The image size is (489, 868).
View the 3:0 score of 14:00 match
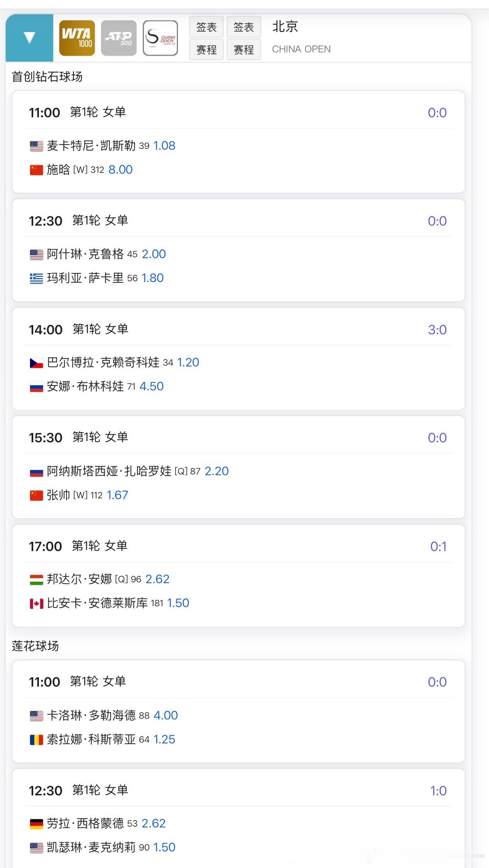(437, 330)
